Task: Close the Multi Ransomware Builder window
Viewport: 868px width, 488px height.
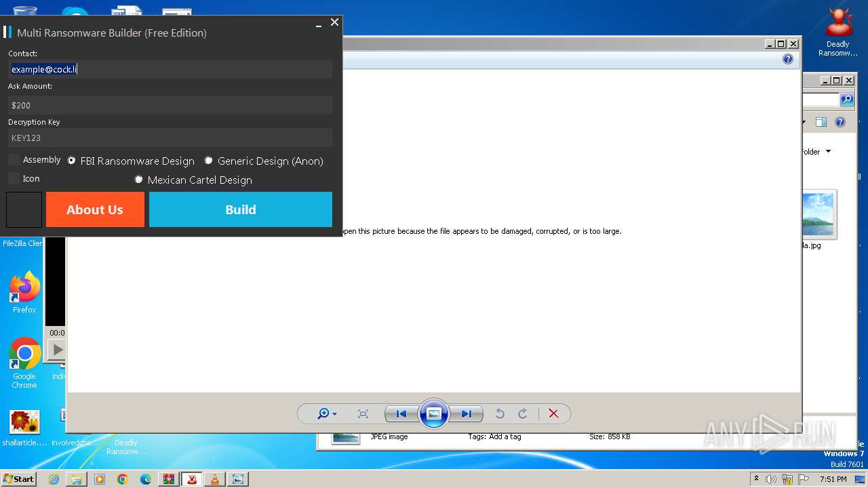Action: 334,22
